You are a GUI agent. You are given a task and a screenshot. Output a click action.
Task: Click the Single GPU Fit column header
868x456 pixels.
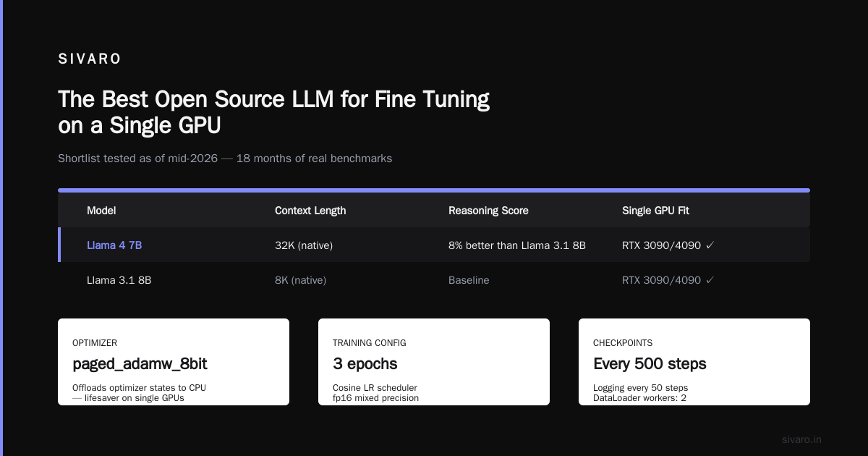(x=655, y=211)
